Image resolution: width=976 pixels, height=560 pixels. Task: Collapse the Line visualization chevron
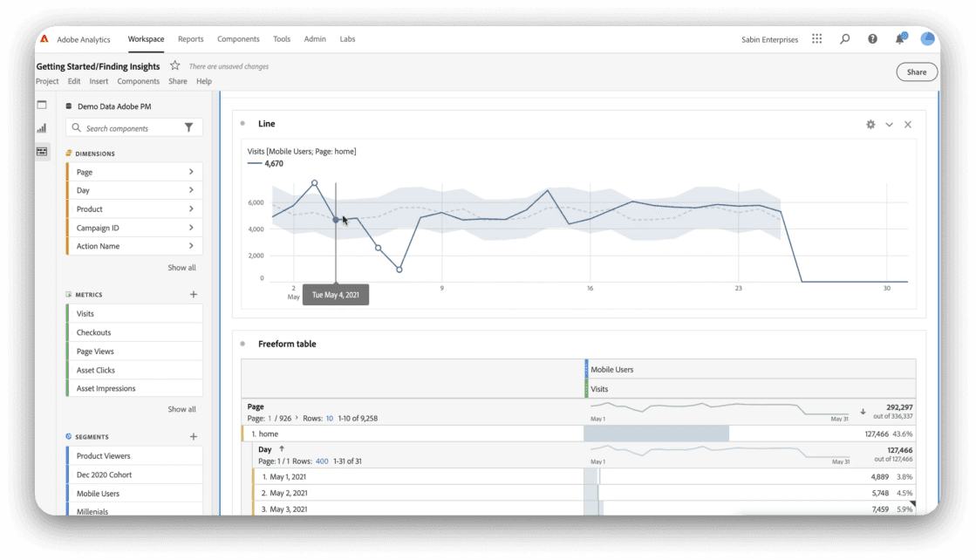coord(890,125)
